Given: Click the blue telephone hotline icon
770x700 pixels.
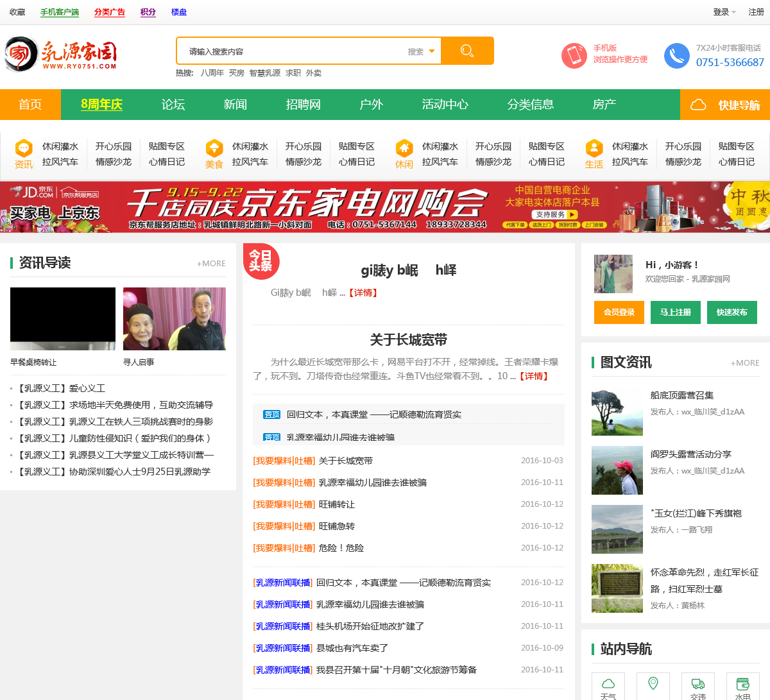Looking at the screenshot, I should point(676,56).
